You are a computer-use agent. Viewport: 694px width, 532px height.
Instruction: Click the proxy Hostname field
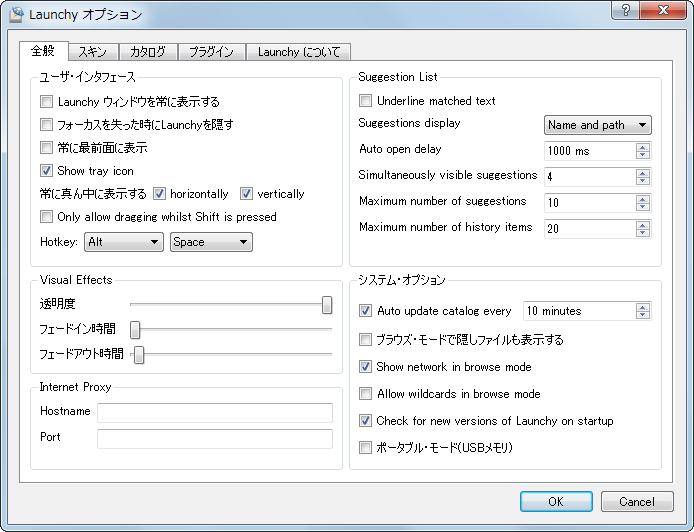[215, 413]
